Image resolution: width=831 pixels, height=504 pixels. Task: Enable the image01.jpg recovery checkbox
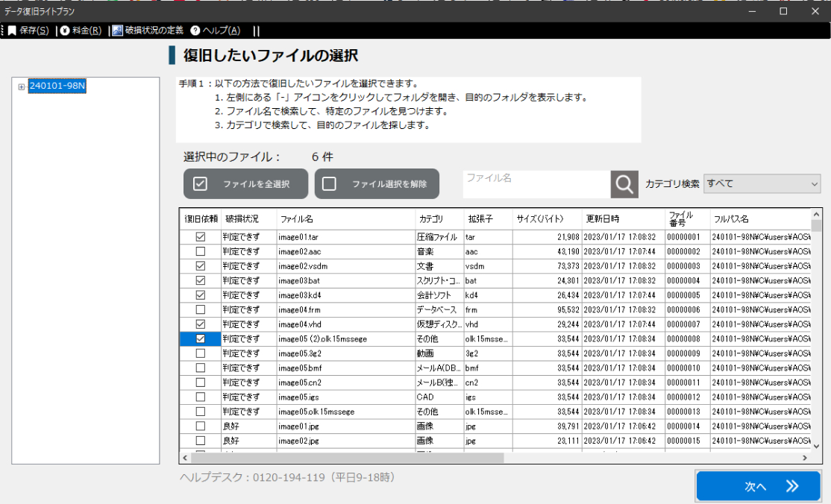200,426
